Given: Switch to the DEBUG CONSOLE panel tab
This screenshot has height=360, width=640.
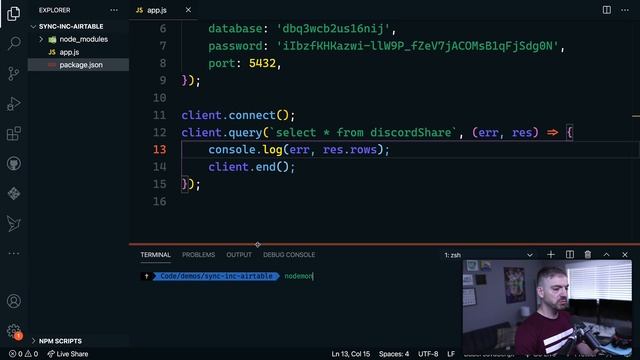Looking at the screenshot, I should coord(289,255).
